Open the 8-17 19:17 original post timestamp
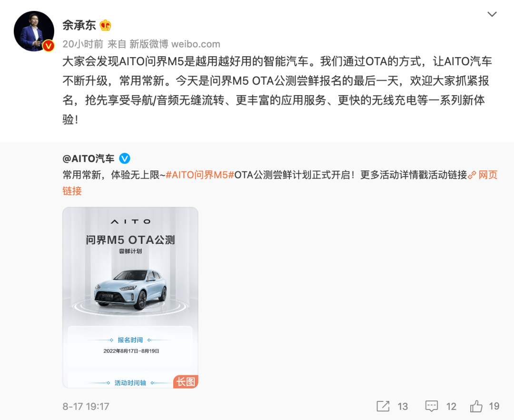The width and height of the screenshot is (514, 420). pos(86,407)
